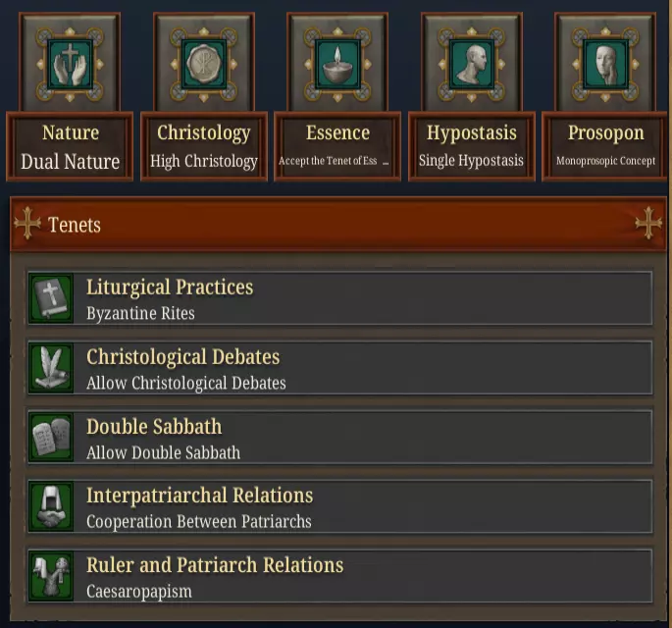Select the Caesaropapism tenet row
The height and width of the screenshot is (628, 672).
pyautogui.click(x=363, y=576)
